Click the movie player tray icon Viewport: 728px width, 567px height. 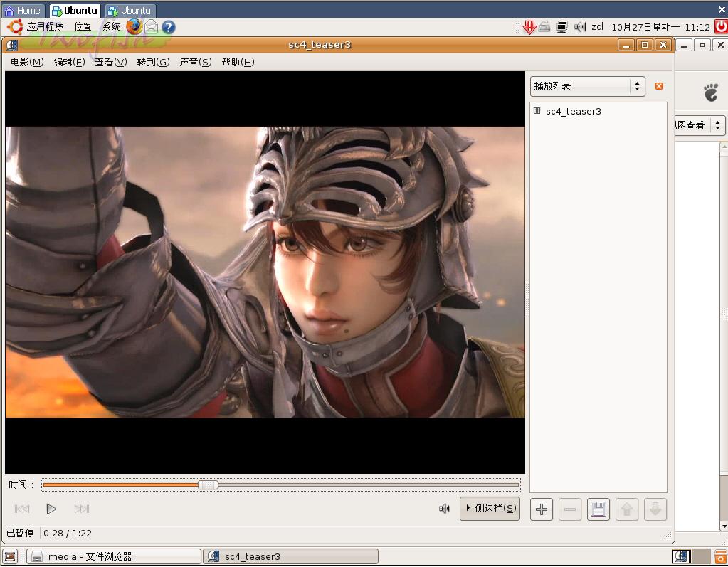(682, 556)
